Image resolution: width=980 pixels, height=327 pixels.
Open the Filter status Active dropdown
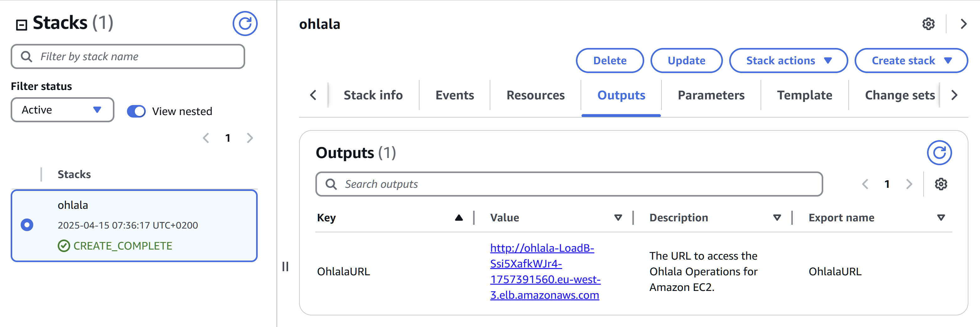point(62,110)
